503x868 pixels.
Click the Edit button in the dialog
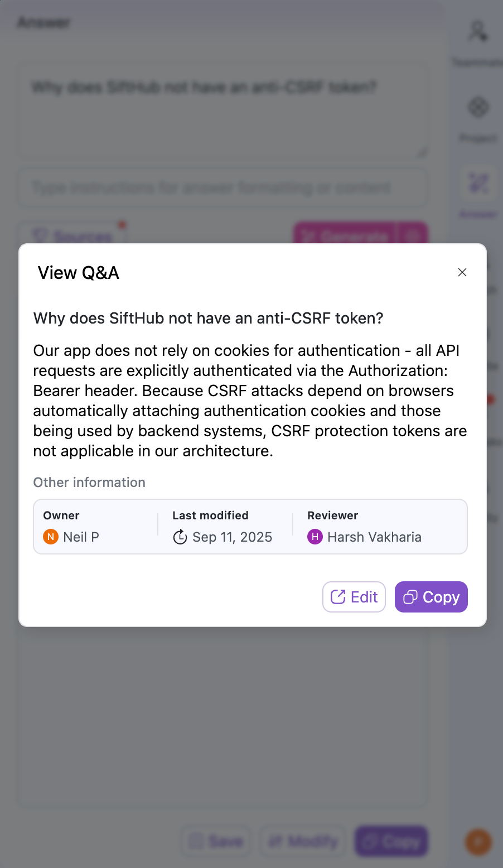354,597
